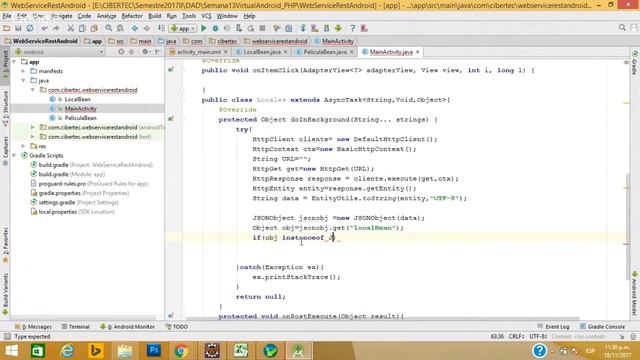Screen dimensions: 640x360
Task: Open the File menu
Action: (x=7, y=16)
